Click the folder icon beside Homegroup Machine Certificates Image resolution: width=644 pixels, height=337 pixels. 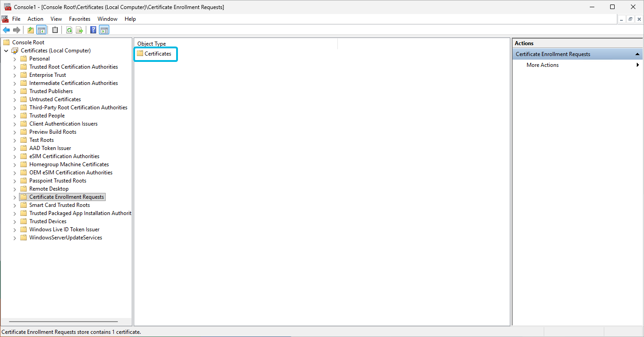click(23, 164)
